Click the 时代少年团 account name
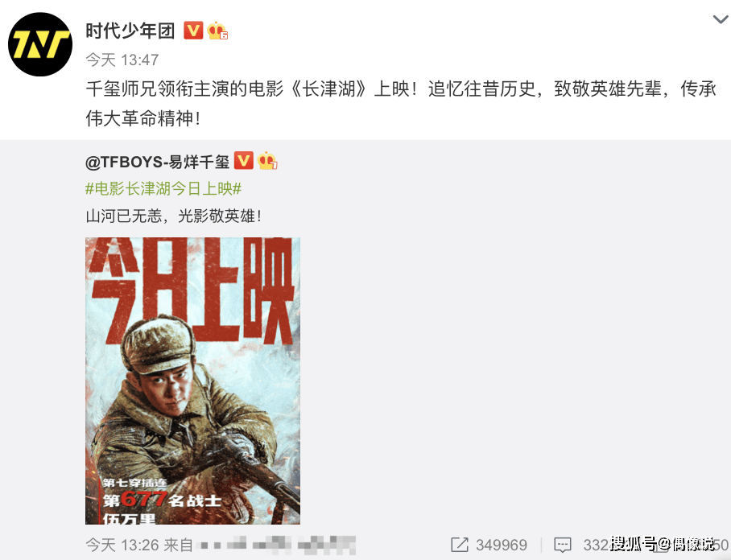731x560 pixels. (130, 31)
